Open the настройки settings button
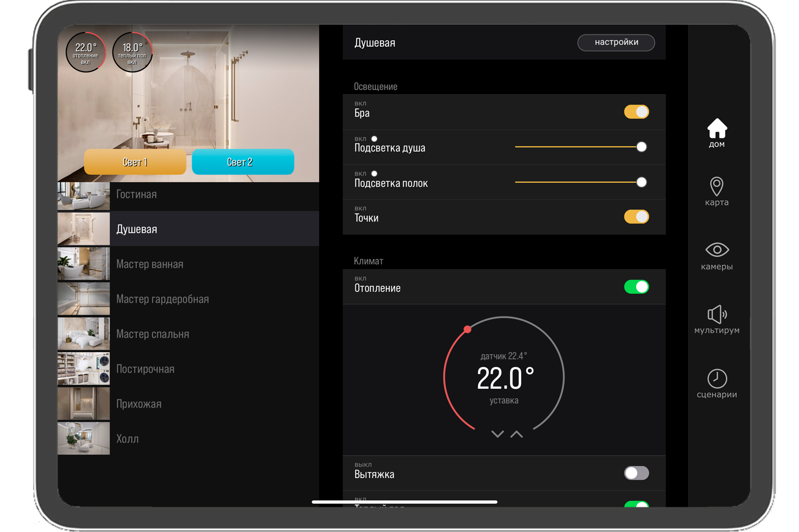 click(x=616, y=42)
